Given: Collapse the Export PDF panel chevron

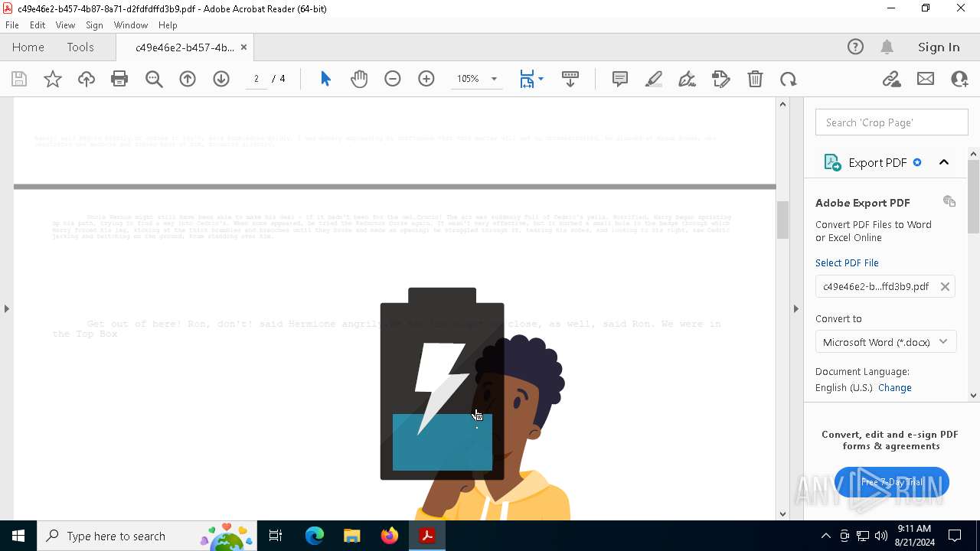Looking at the screenshot, I should (944, 162).
